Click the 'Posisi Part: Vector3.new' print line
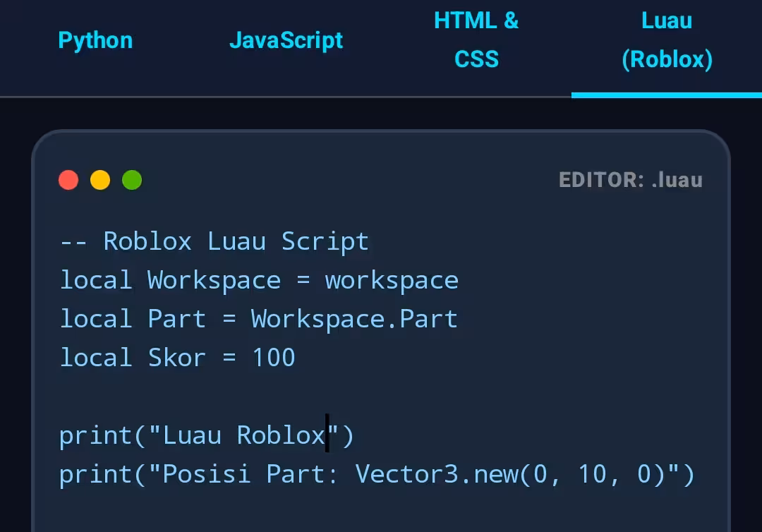Screen dimensions: 762x532 click(x=377, y=474)
